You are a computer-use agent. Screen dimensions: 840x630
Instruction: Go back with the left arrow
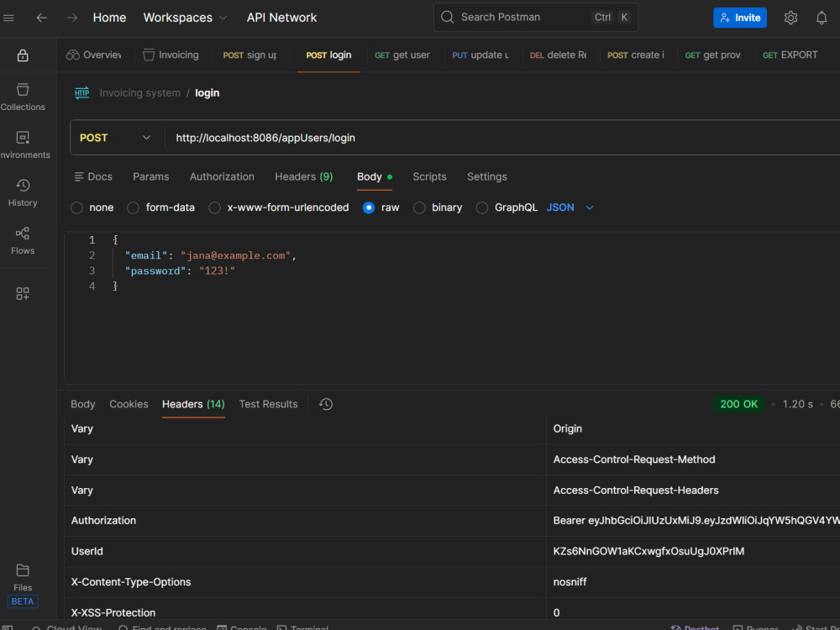42,18
